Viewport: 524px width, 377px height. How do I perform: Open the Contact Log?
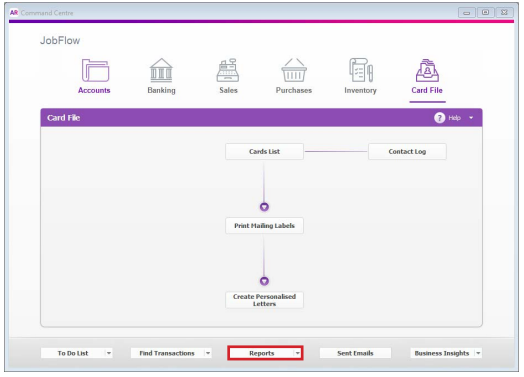tap(407, 152)
